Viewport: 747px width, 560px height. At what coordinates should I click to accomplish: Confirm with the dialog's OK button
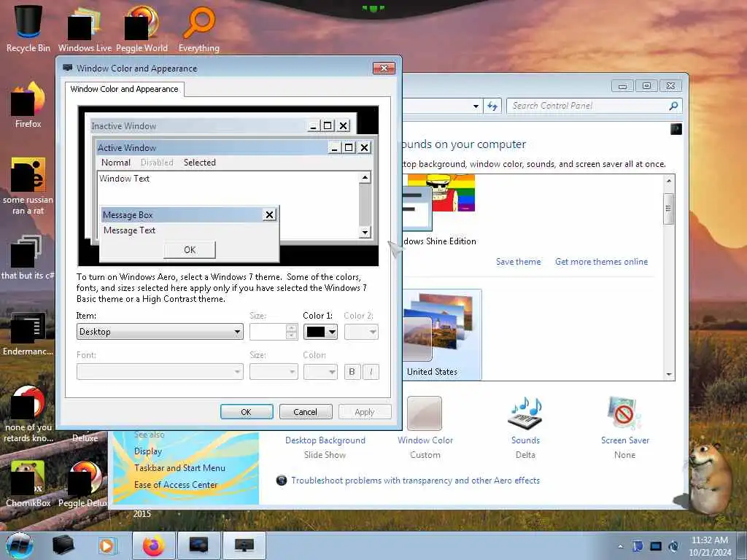coord(247,412)
